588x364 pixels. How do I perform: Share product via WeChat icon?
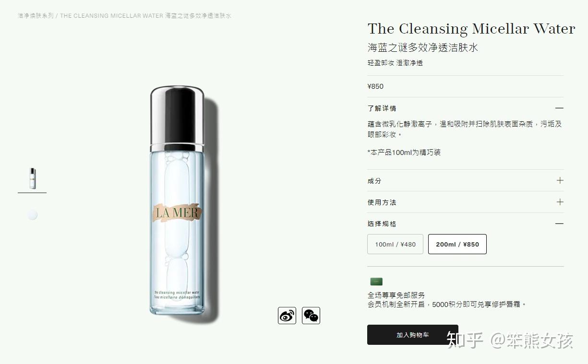pyautogui.click(x=311, y=316)
